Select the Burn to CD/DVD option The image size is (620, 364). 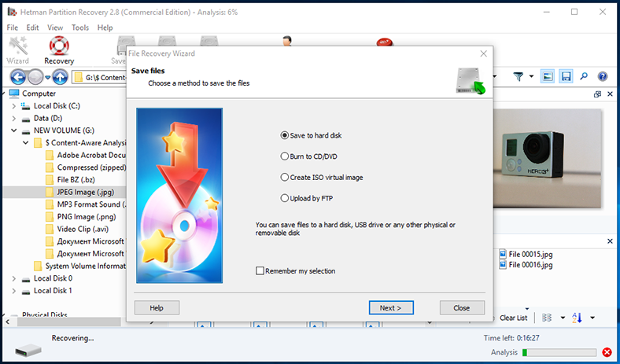click(x=308, y=156)
